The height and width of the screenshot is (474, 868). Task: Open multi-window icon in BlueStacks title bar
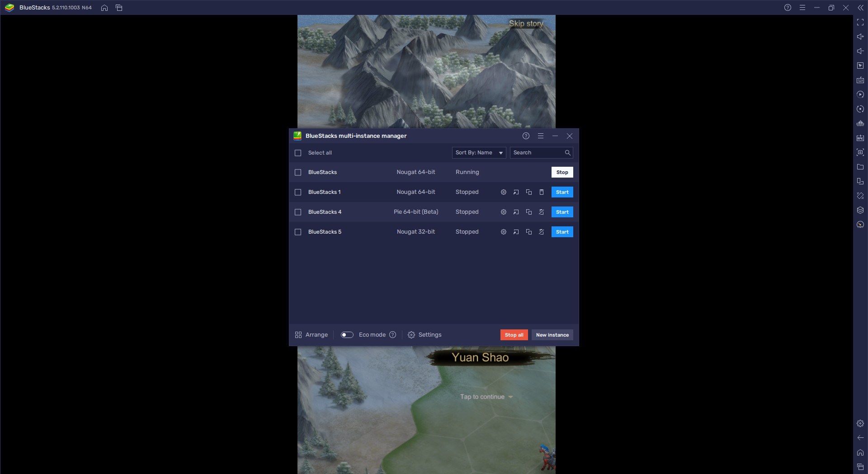(119, 8)
